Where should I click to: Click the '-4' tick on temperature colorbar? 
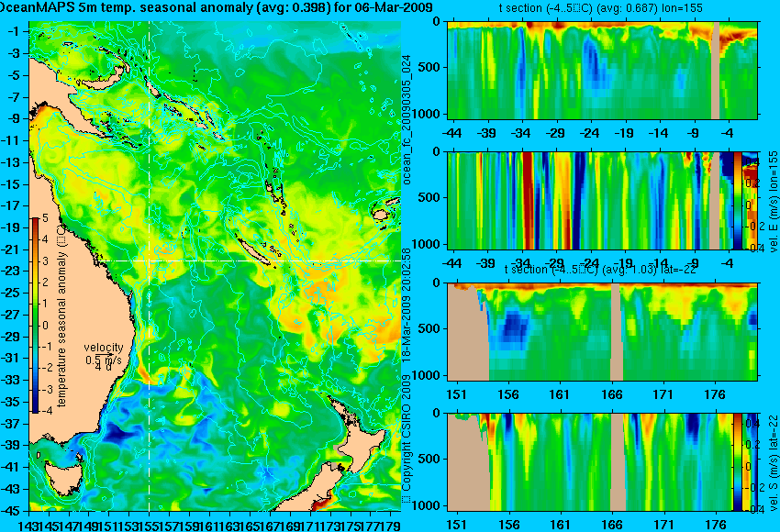pyautogui.click(x=45, y=411)
